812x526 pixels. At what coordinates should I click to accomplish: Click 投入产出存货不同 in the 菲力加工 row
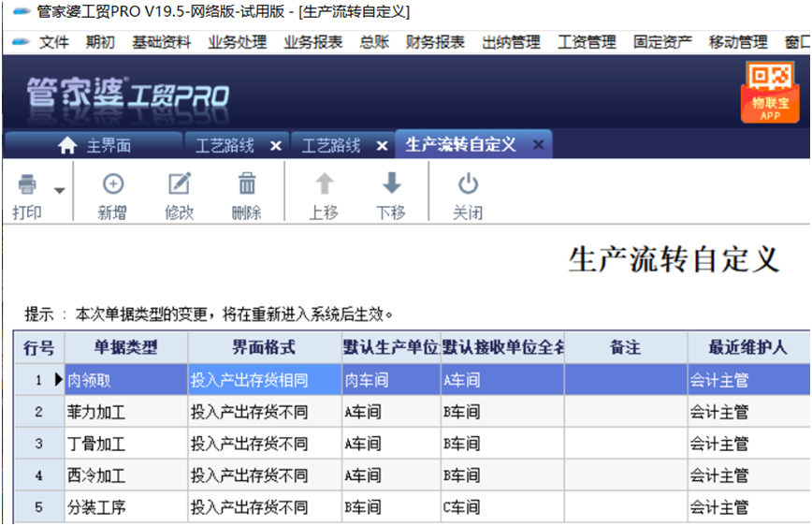click(265, 412)
